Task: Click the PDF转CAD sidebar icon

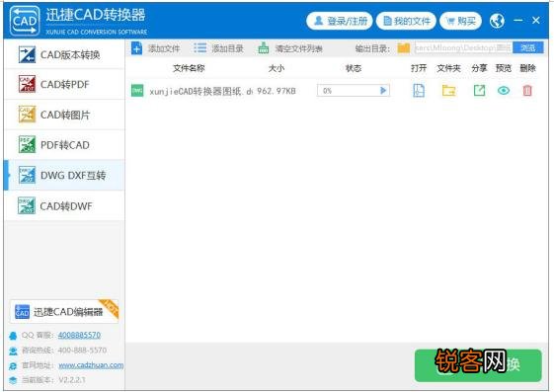Action: [x=27, y=145]
